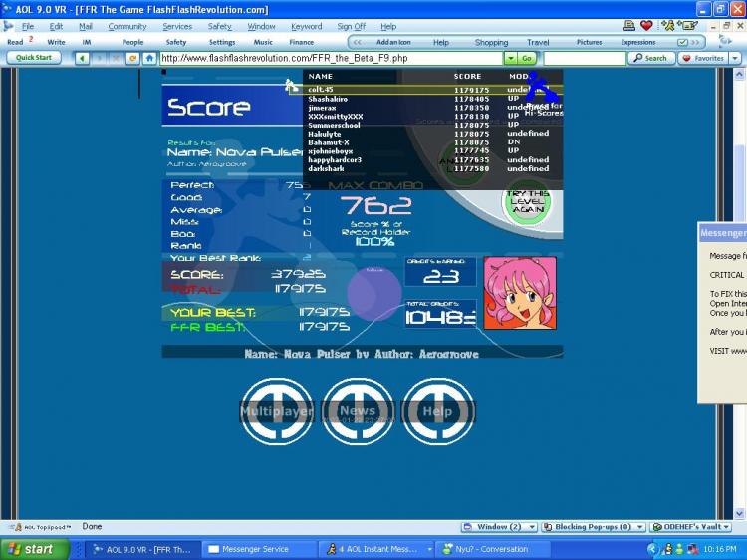Click the browser Forward arrow icon
747x560 pixels.
coord(99,58)
